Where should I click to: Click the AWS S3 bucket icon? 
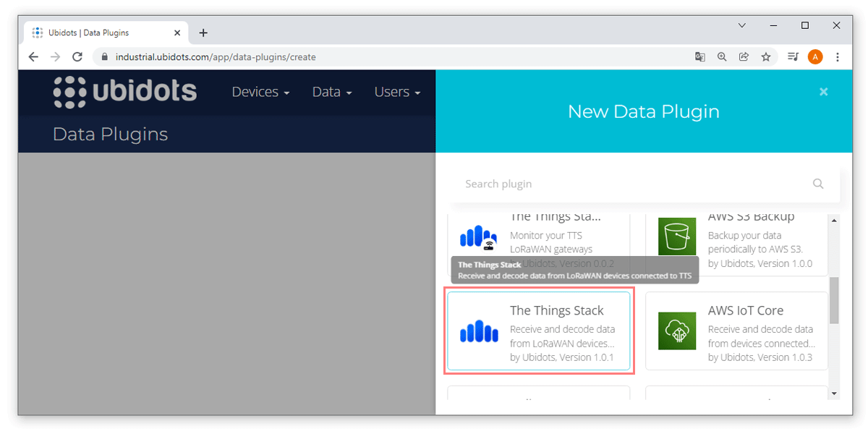677,237
